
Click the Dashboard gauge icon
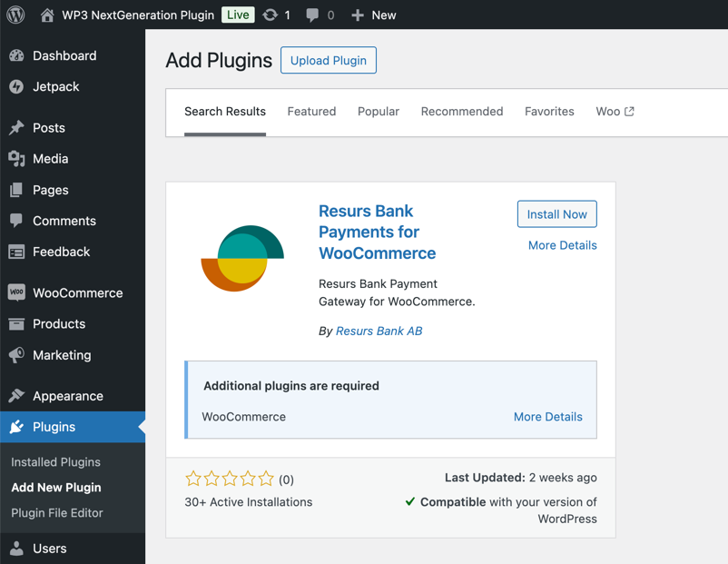click(x=16, y=55)
